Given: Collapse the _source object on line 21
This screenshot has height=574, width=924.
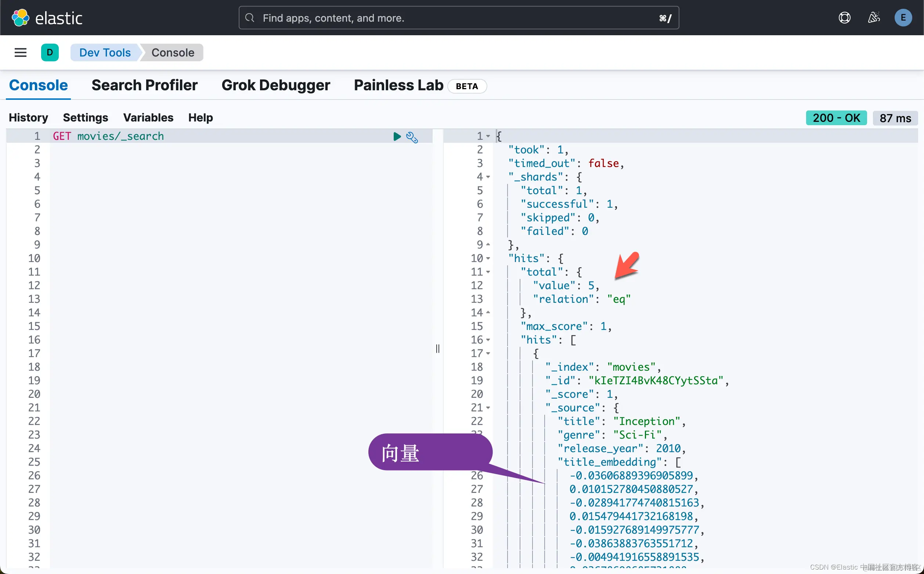Looking at the screenshot, I should 488,408.
